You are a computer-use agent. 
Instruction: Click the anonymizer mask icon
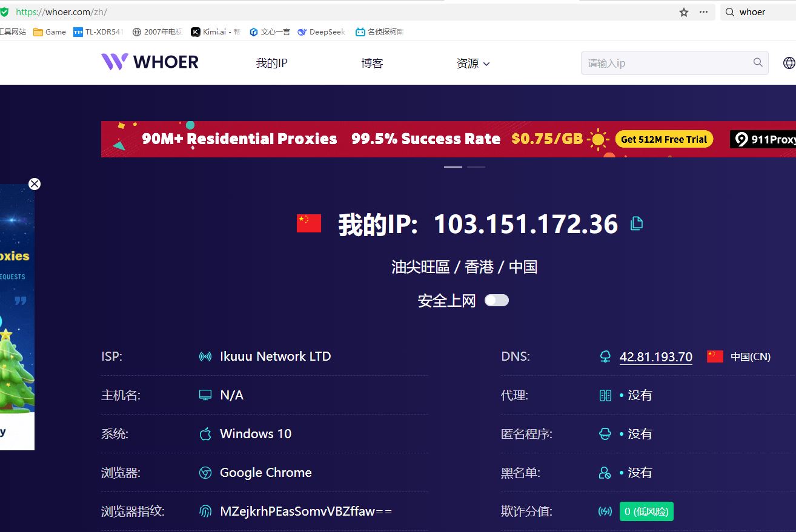(x=605, y=434)
